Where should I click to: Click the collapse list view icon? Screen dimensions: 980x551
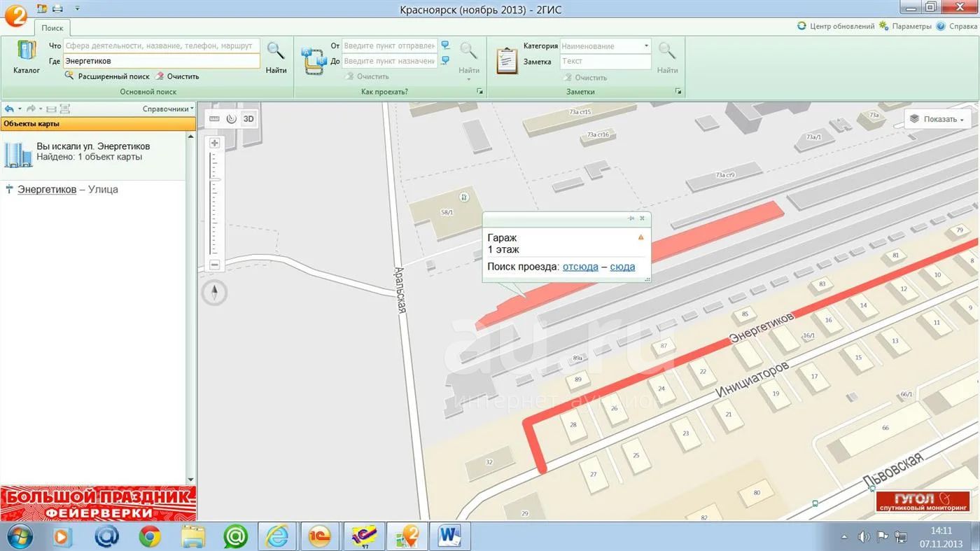point(51,109)
